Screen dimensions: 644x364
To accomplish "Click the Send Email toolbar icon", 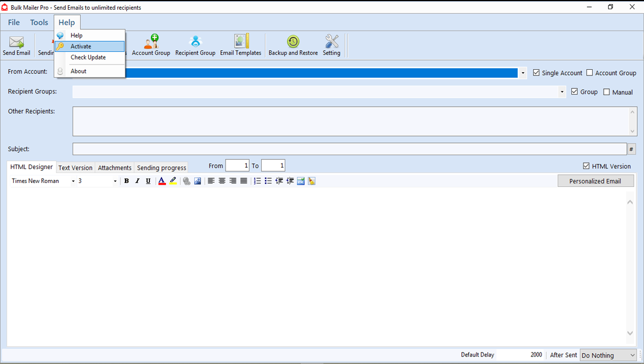I will [16, 46].
